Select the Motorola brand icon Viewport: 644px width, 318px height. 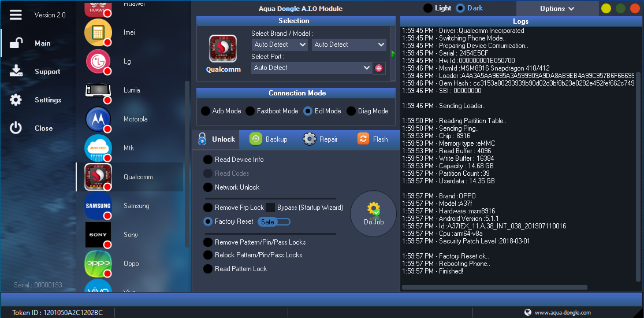(x=98, y=119)
